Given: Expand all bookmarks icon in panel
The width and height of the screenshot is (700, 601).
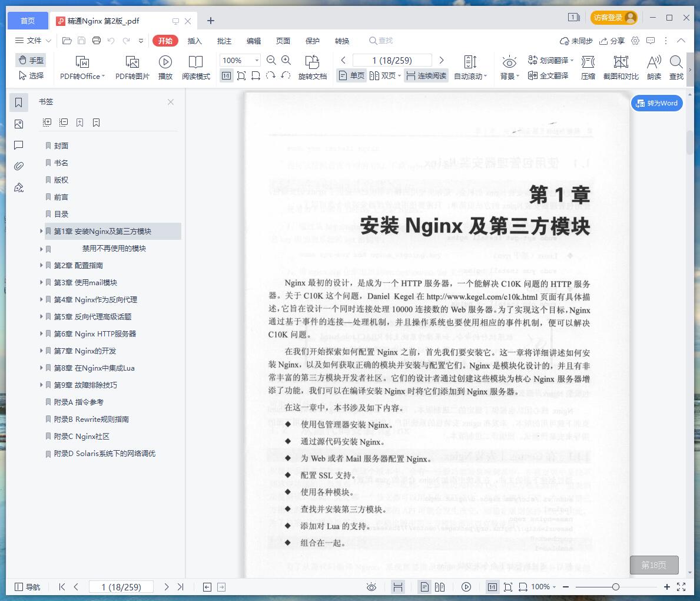Looking at the screenshot, I should [47, 123].
